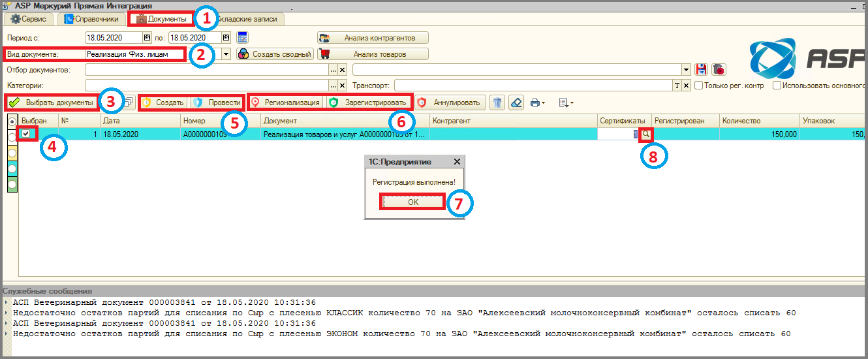Click the по end date field
The width and height of the screenshot is (868, 359).
coord(194,38)
